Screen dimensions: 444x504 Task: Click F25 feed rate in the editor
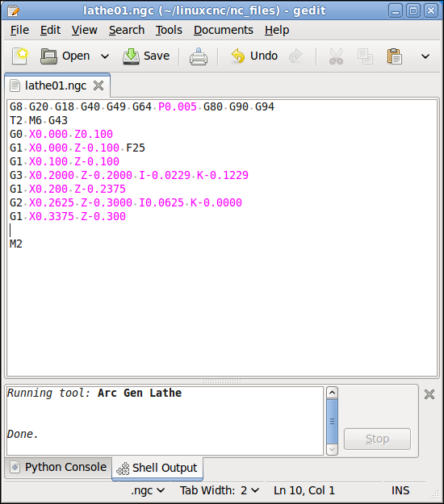(136, 148)
